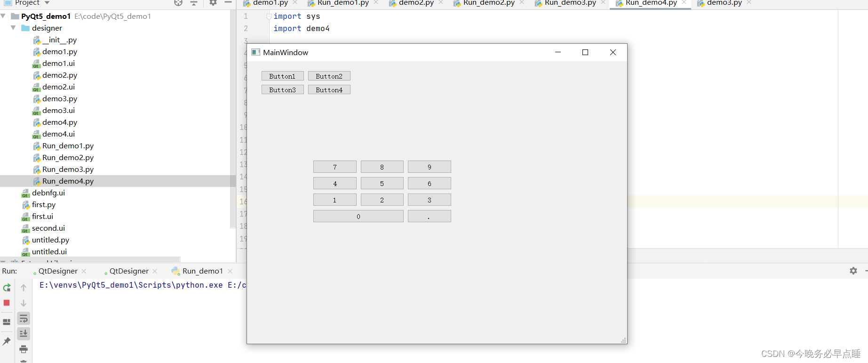Select untitled.py file
This screenshot has height=363, width=868.
(46, 240)
